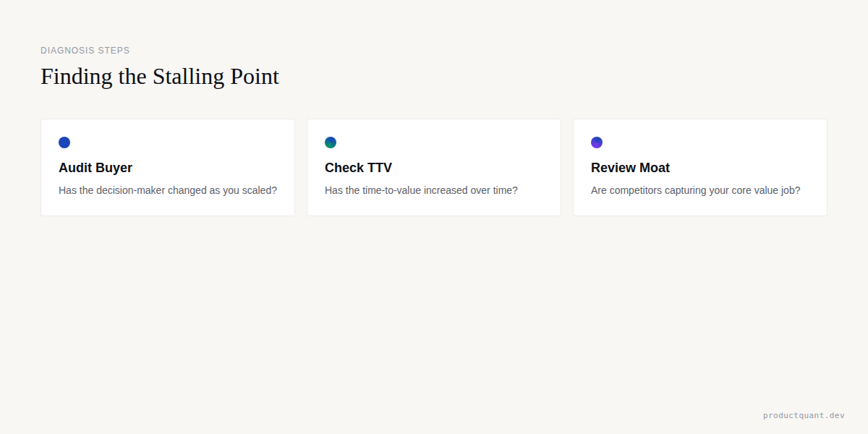Image resolution: width=868 pixels, height=434 pixels.
Task: Click text about competitors capturing core value
Action: pyautogui.click(x=696, y=190)
